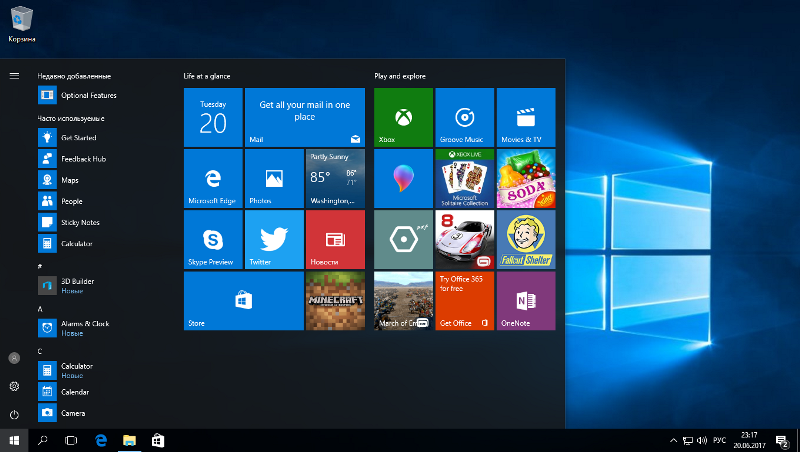Screen dimensions: 800x452
Task: Open the Microsoft Edge tile
Action: (213, 179)
